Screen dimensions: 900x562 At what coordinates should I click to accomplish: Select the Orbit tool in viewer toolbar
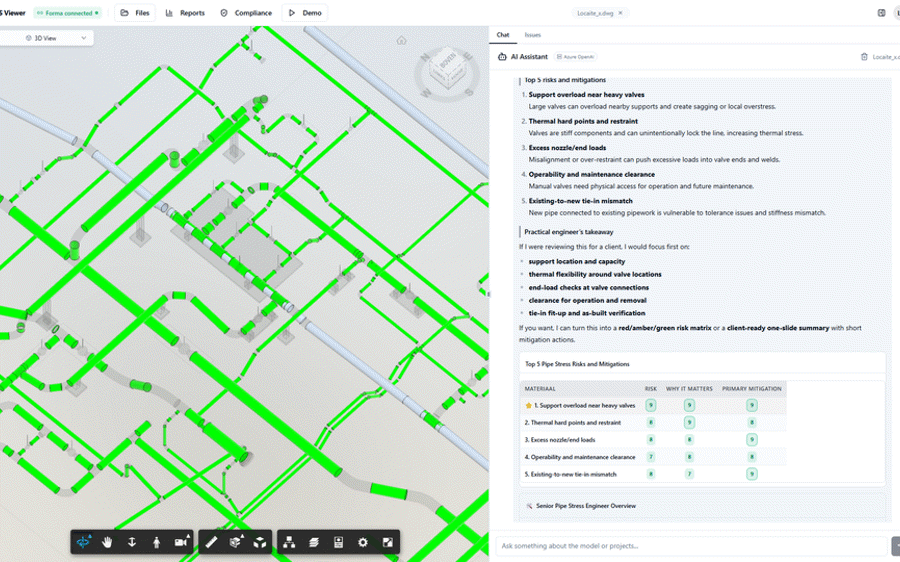point(83,542)
